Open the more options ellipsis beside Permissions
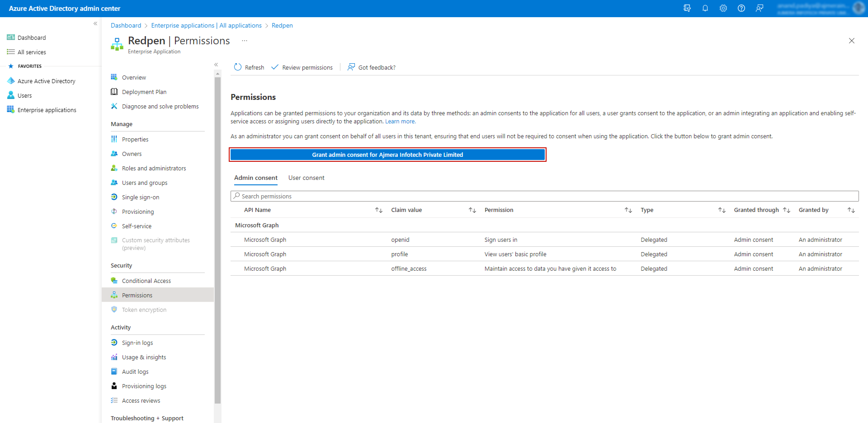Screen dimensions: 868x423 245,41
